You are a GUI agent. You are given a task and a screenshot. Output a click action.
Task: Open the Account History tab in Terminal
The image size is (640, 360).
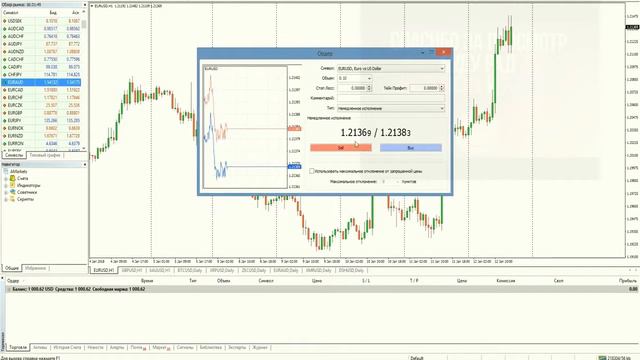click(67, 347)
